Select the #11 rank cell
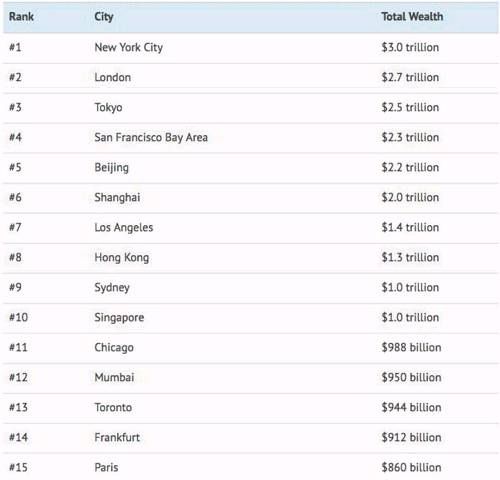Image resolution: width=500 pixels, height=480 pixels. [x=18, y=347]
